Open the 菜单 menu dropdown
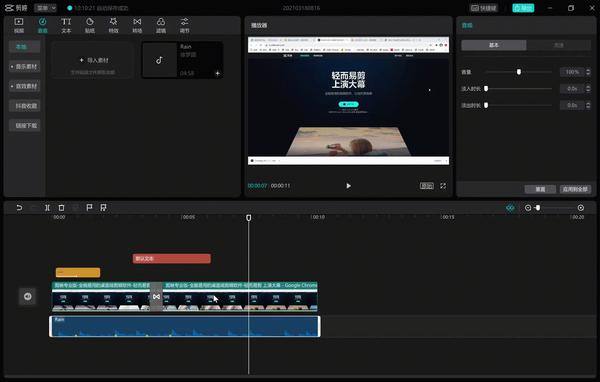 46,8
